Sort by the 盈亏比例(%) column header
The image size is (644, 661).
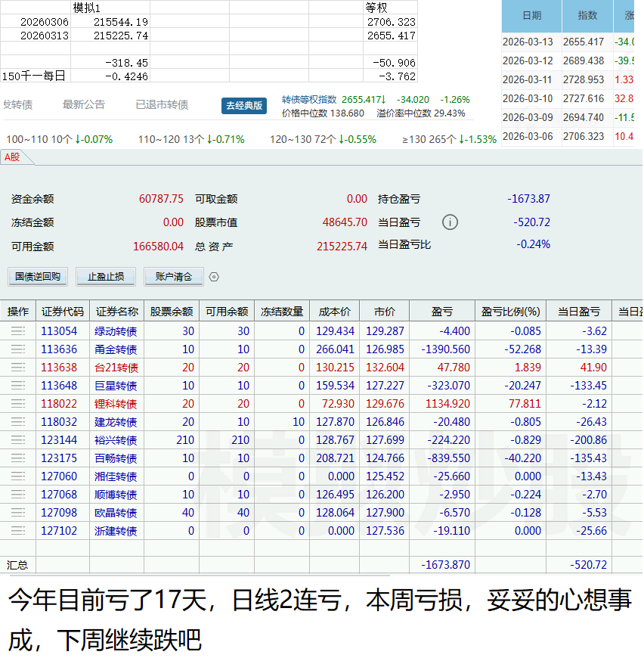click(x=510, y=312)
